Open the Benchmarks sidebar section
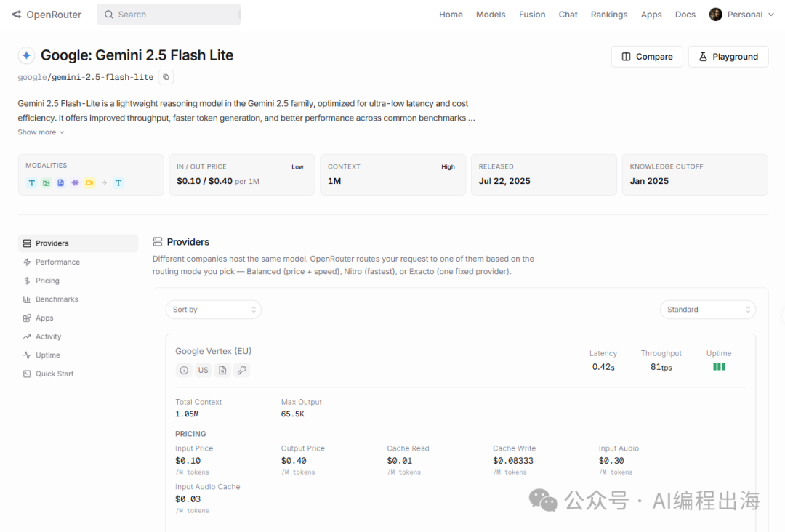 [x=78, y=299]
